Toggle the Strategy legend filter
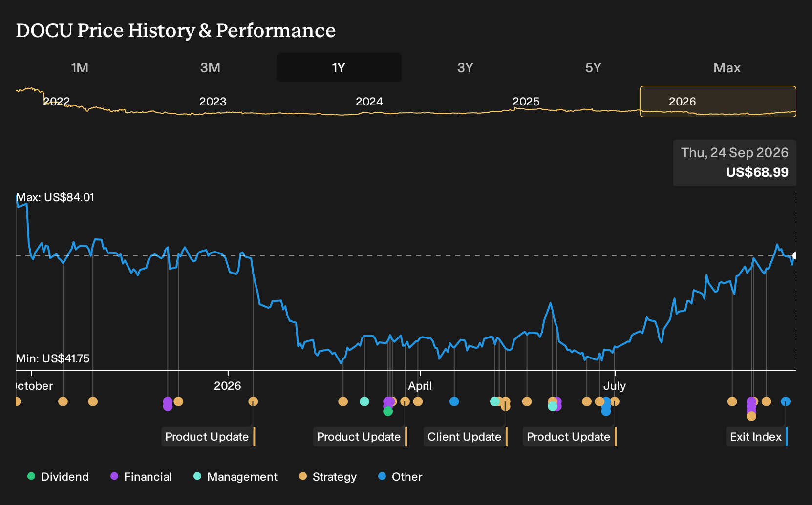This screenshot has height=505, width=812. 328,477
